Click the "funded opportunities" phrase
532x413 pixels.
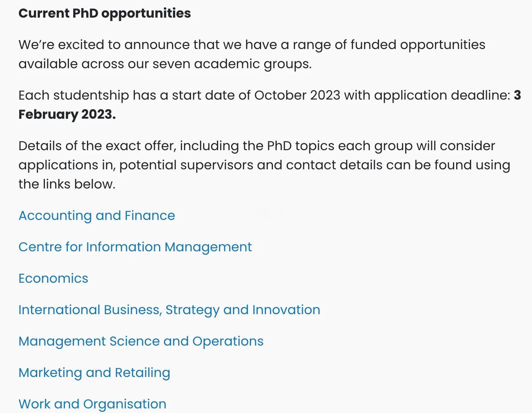(x=418, y=45)
